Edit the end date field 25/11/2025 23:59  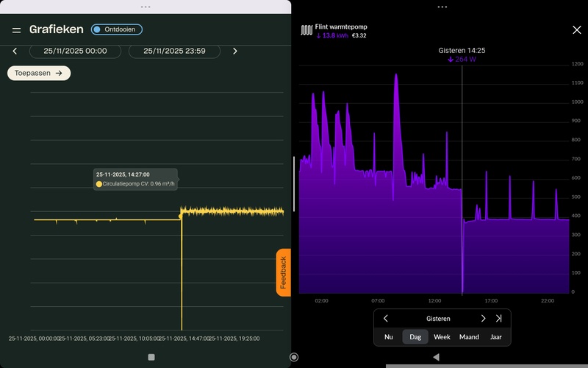point(174,51)
